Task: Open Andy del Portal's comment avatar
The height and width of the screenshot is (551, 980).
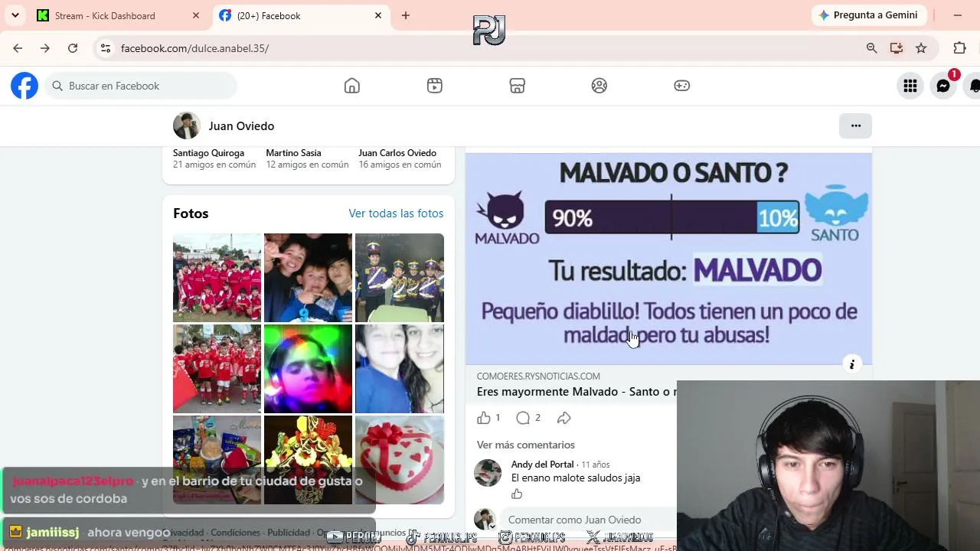Action: (488, 473)
